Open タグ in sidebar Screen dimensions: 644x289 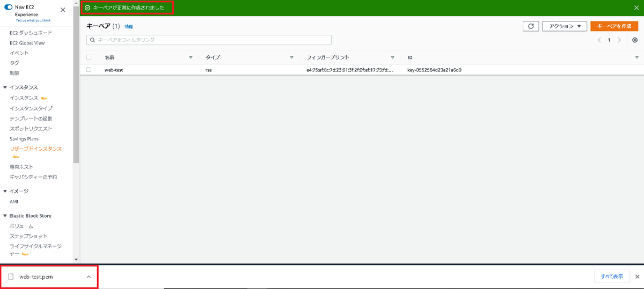[x=14, y=63]
